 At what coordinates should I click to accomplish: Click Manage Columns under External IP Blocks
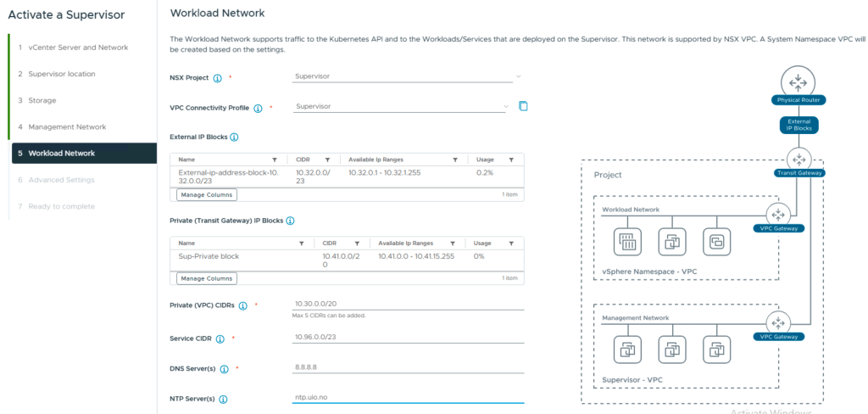(206, 194)
